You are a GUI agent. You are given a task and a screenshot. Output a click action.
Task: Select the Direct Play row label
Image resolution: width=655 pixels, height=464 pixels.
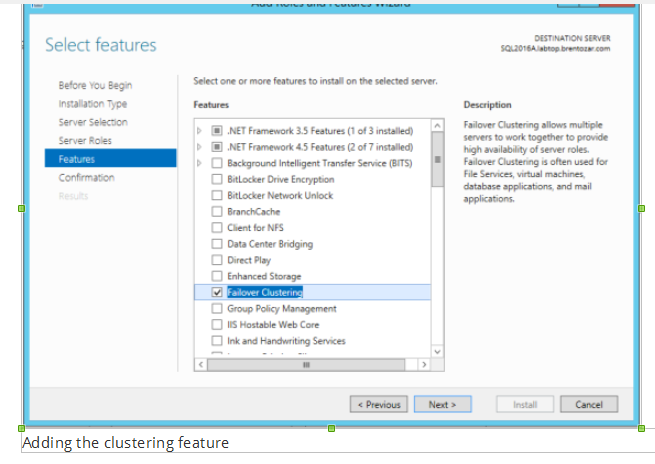pyautogui.click(x=249, y=260)
